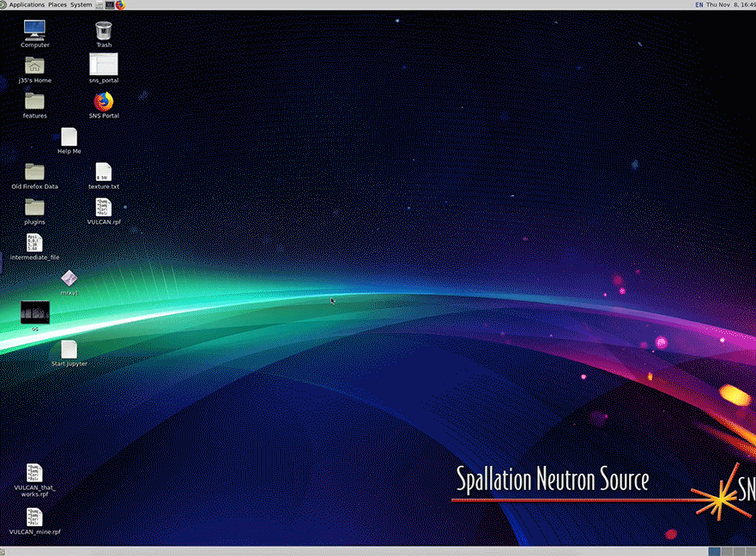
Task: Select the VULCAN.rpf file icon
Action: coord(104,208)
